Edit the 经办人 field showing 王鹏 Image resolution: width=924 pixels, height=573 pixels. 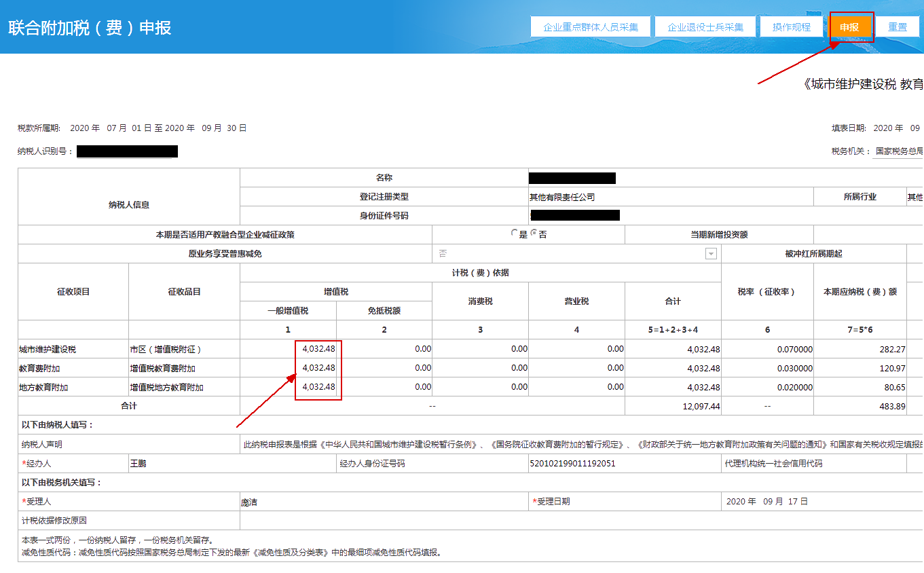pos(204,464)
